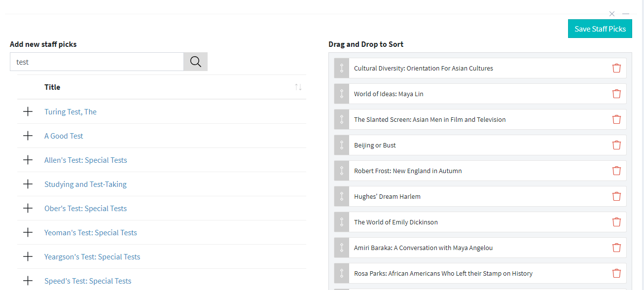Open Ober's Test: Special Tests link

tap(85, 208)
